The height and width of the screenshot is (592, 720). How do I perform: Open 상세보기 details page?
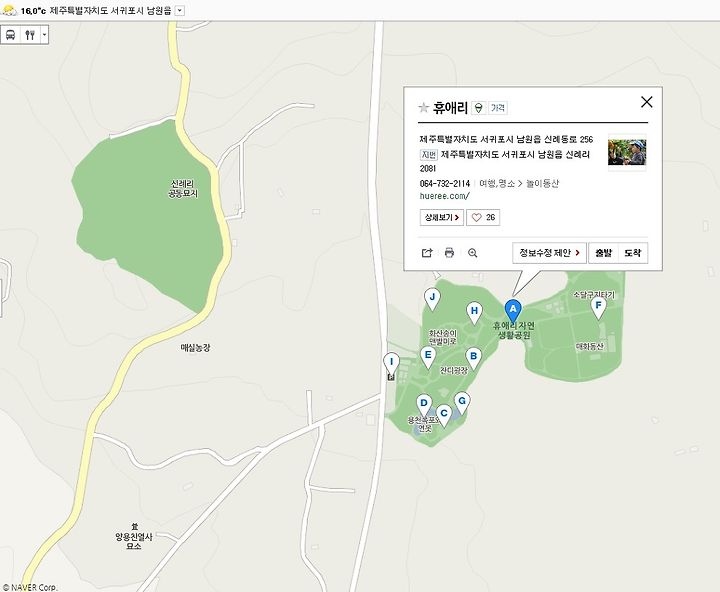coord(442,217)
